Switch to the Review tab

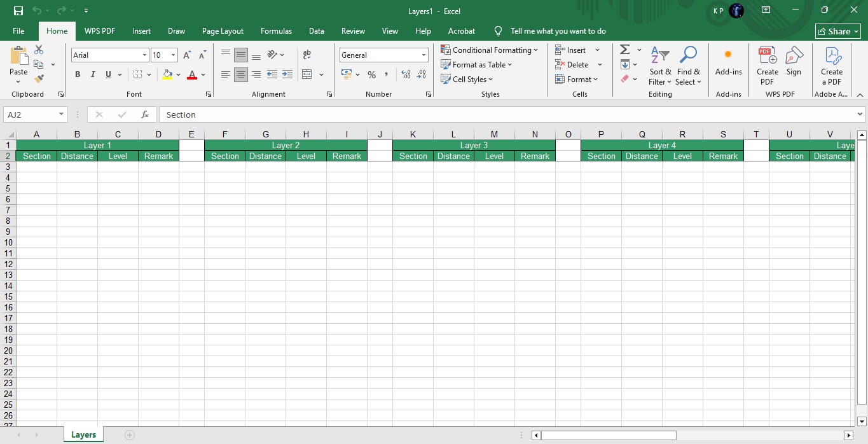click(x=353, y=31)
